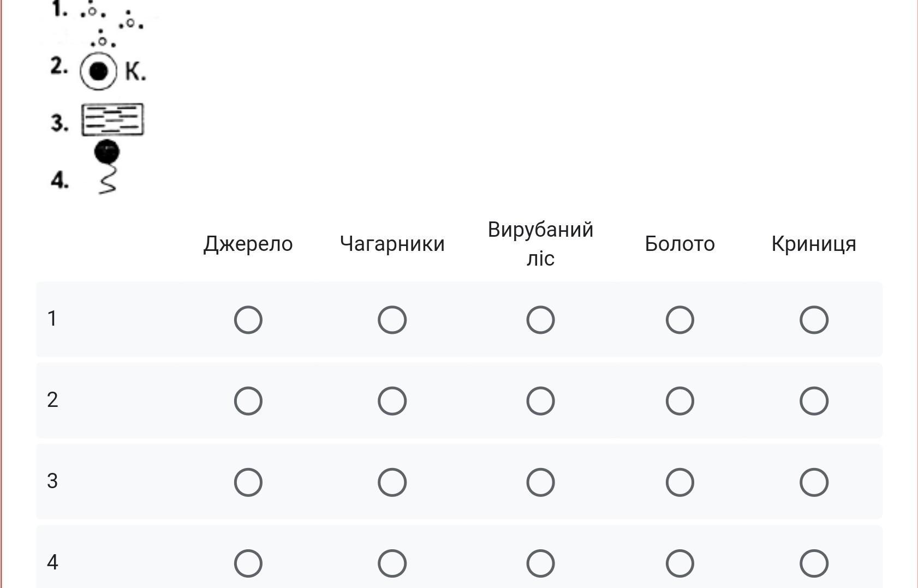This screenshot has width=918, height=588.
Task: Pick Вирубаний ліс for row 3
Action: pyautogui.click(x=540, y=482)
